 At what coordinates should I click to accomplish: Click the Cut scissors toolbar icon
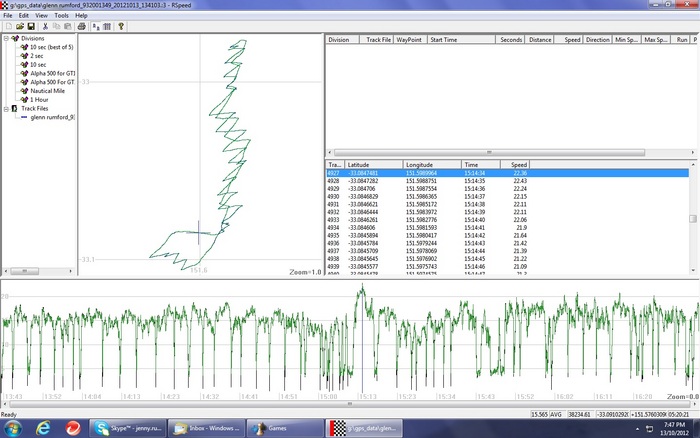click(45, 26)
